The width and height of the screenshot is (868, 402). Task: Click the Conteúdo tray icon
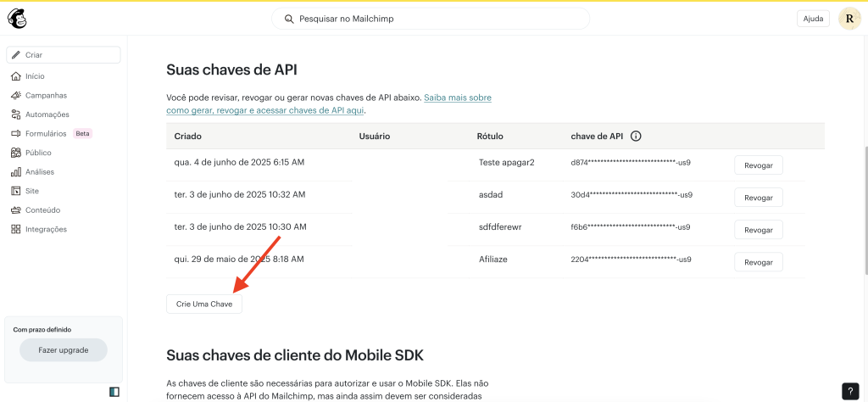pos(16,209)
